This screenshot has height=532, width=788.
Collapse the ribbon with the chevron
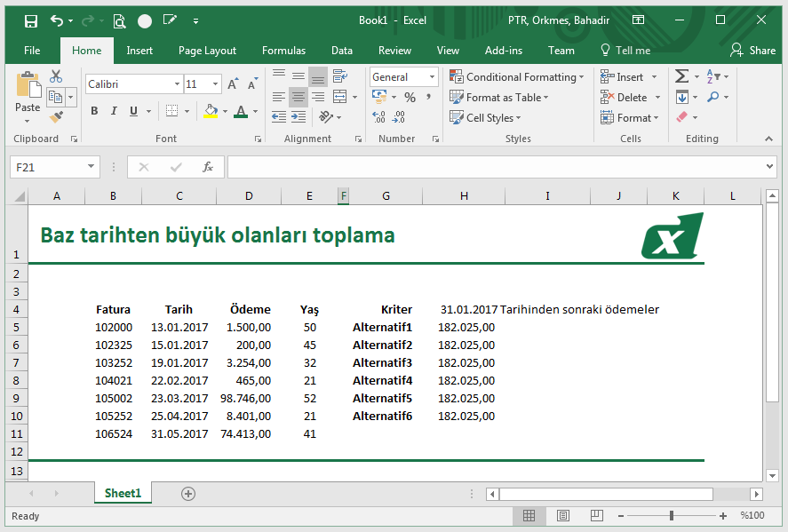point(769,139)
